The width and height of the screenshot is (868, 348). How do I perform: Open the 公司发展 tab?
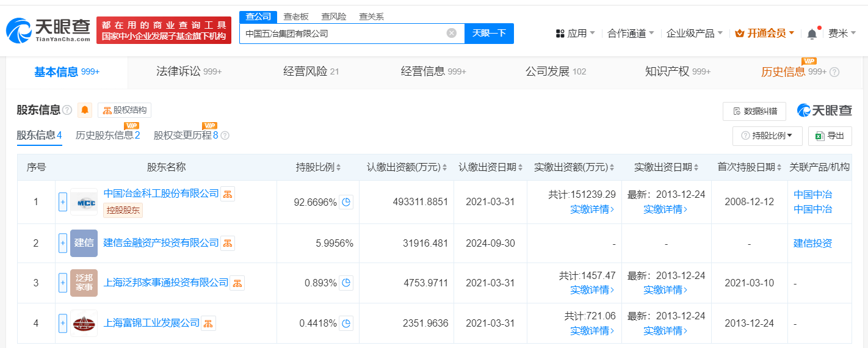coord(555,72)
